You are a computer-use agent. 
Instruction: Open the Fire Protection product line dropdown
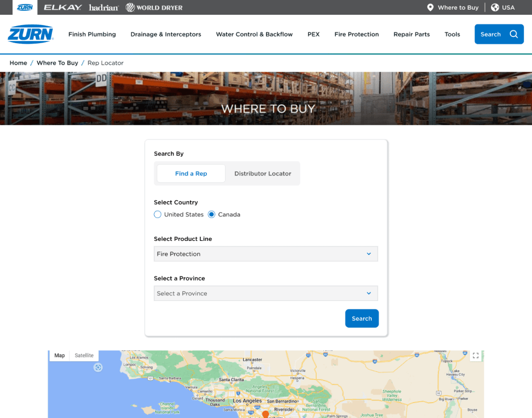pyautogui.click(x=265, y=254)
